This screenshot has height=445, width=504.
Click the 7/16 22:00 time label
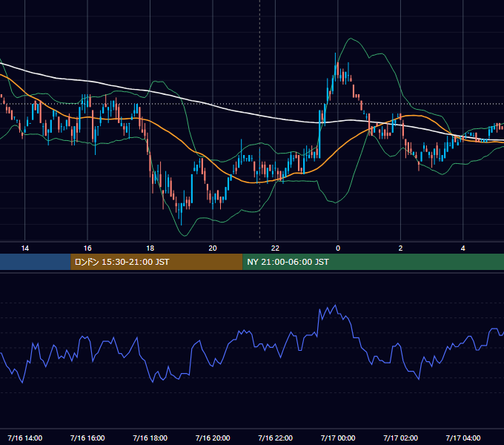point(275,438)
